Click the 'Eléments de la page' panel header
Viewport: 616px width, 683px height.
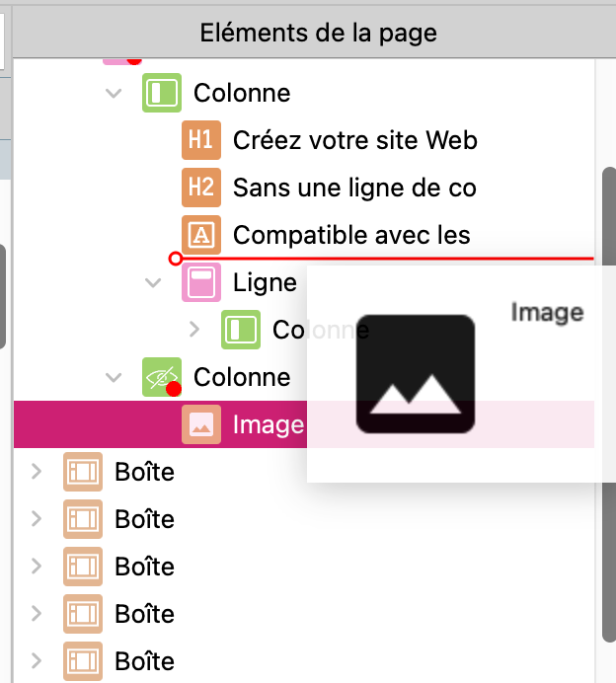click(318, 33)
